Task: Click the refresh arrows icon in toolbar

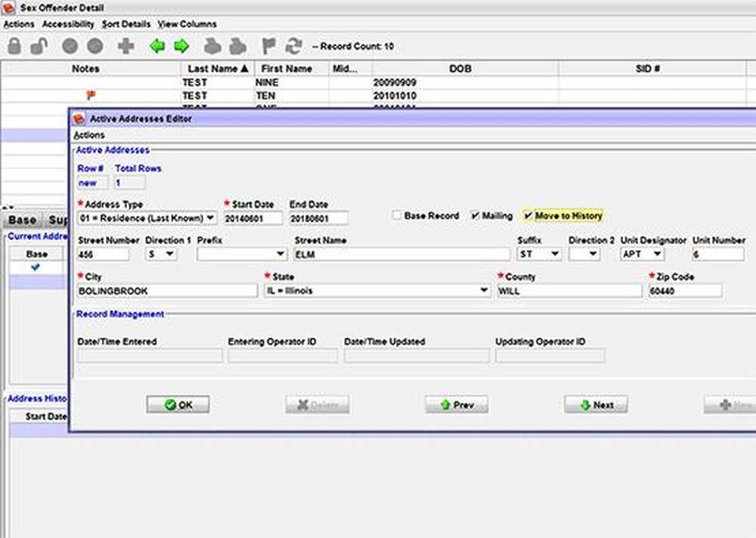Action: (x=293, y=46)
